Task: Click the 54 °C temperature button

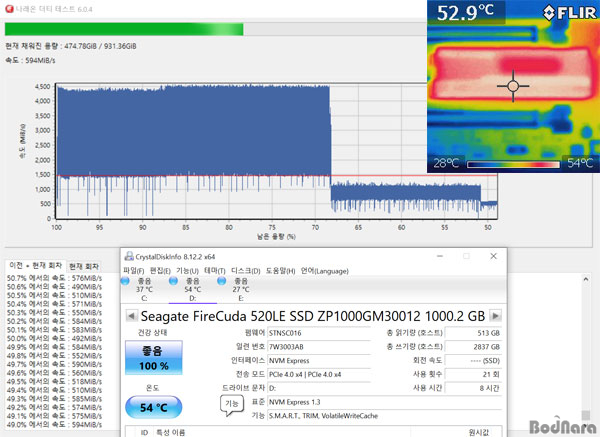Action: tap(154, 408)
